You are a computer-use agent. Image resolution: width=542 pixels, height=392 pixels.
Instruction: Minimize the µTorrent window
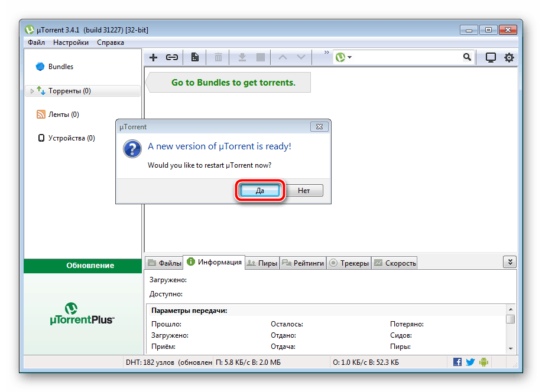469,30
